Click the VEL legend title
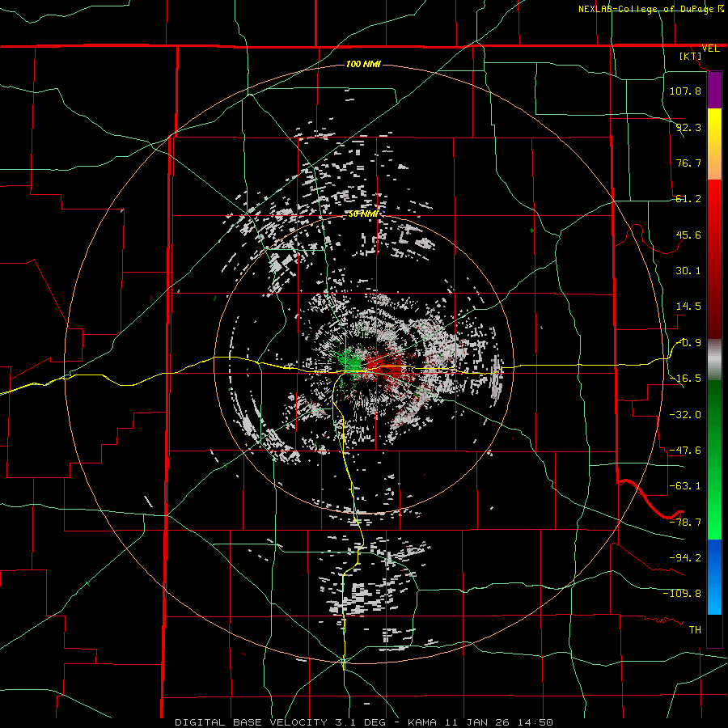Viewport: 728px width, 728px height. tap(711, 49)
